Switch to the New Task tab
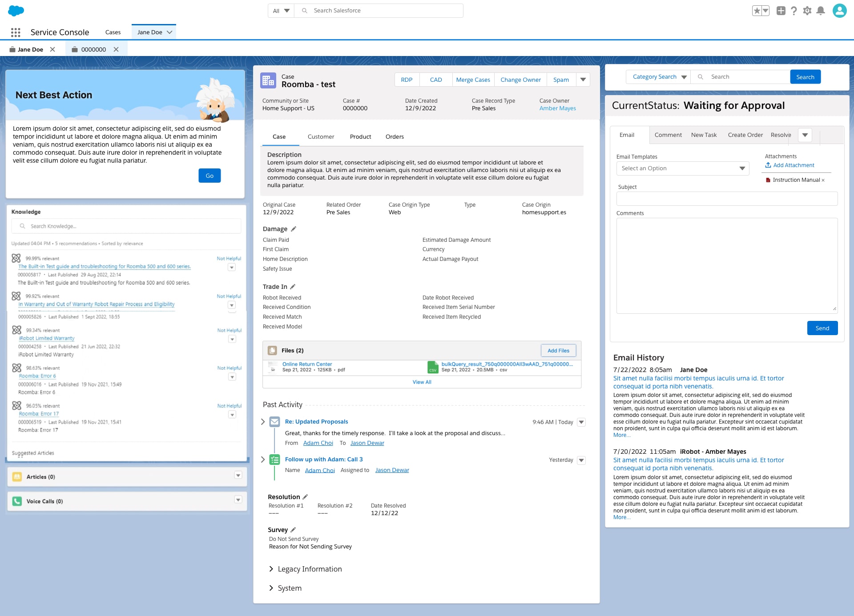 click(x=704, y=135)
